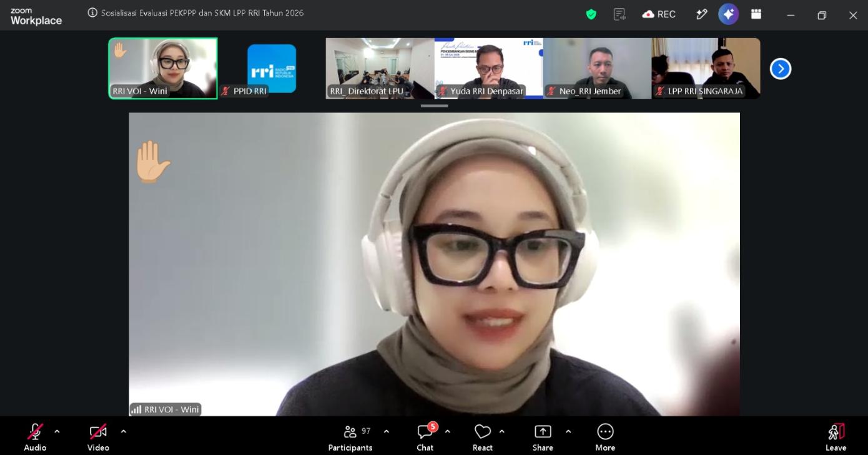
Task: Open the React emoji menu
Action: (x=483, y=437)
